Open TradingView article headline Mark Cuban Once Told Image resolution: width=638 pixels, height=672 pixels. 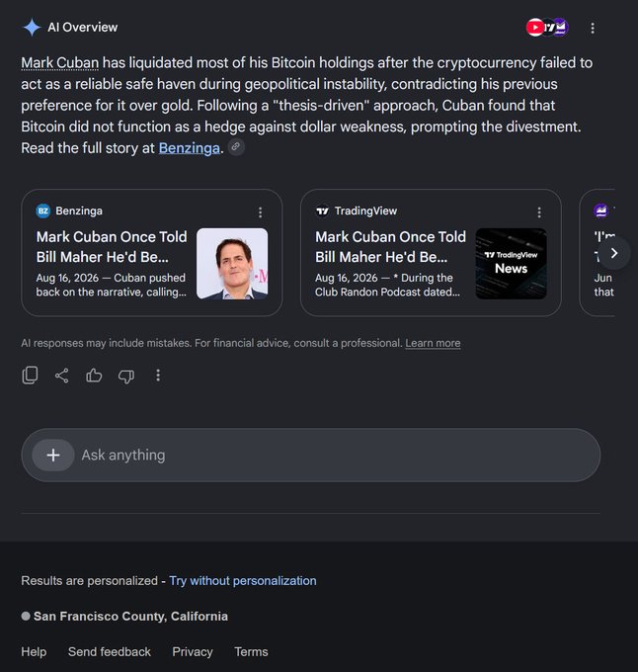(x=390, y=247)
